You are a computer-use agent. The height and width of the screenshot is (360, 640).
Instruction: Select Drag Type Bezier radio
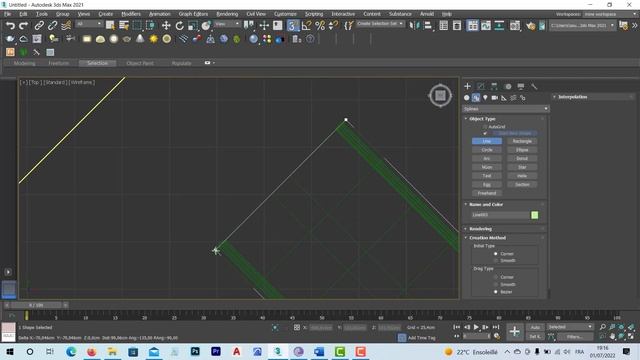pyautogui.click(x=496, y=291)
